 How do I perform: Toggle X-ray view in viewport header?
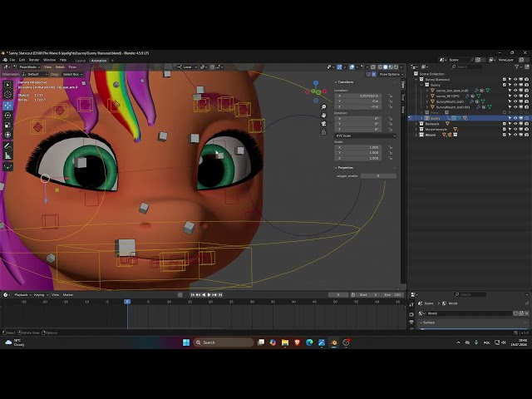(x=373, y=67)
